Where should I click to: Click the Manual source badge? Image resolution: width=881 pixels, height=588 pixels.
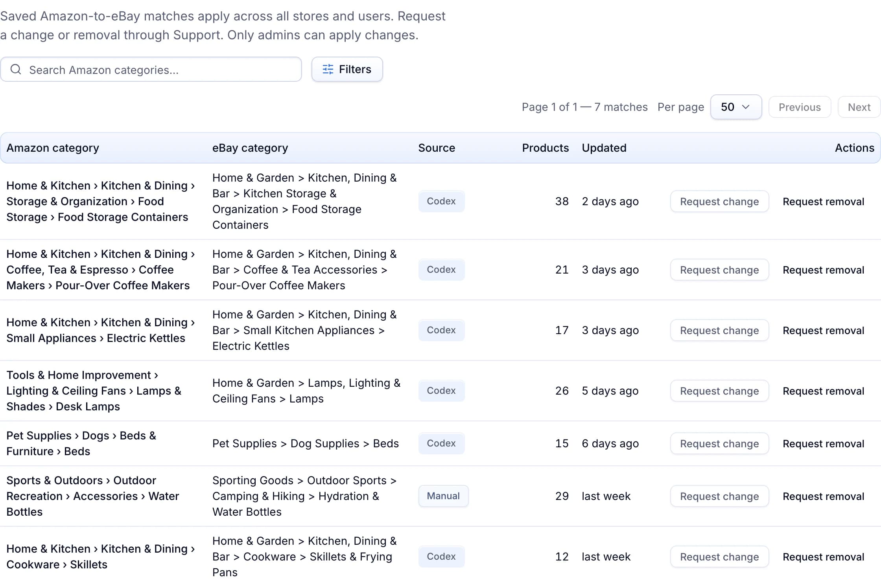pos(443,496)
